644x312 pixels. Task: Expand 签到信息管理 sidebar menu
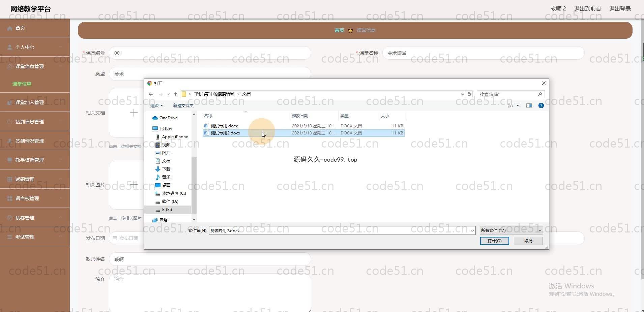point(35,122)
